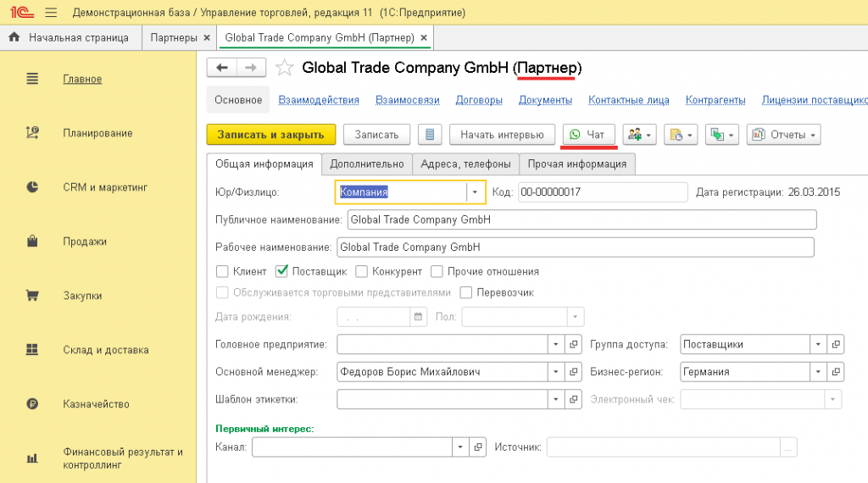
Task: Open the Головное предприятие record icon
Action: [x=574, y=344]
